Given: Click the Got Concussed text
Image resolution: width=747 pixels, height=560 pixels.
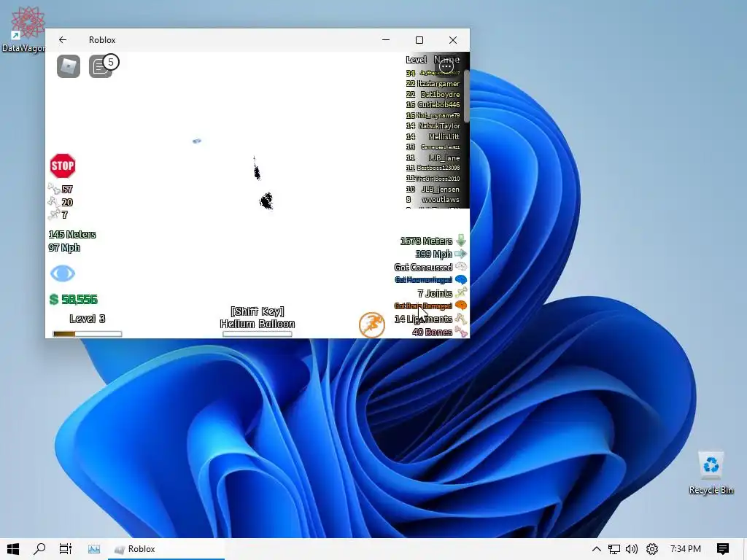Looking at the screenshot, I should [x=423, y=267].
